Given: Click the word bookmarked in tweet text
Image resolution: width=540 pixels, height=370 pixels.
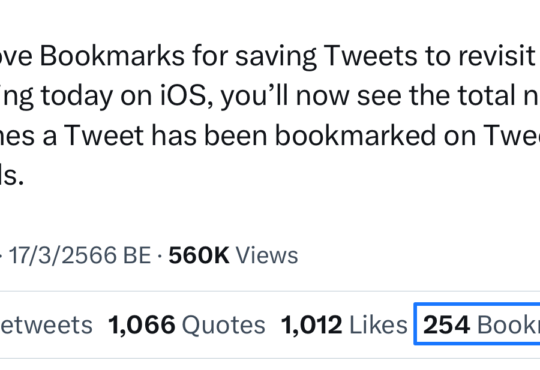Looking at the screenshot, I should 355,135.
